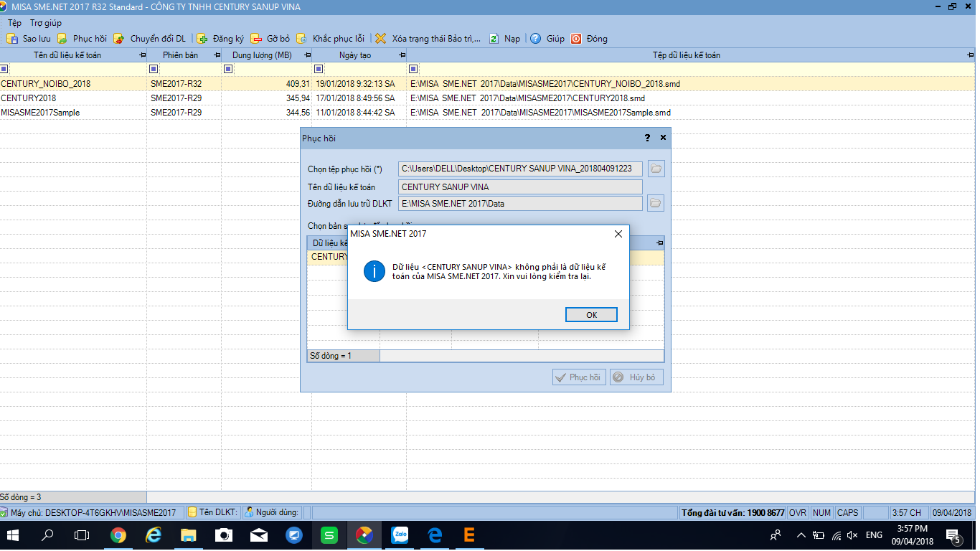
Task: Click the Sao lưu backup icon
Action: [x=12, y=39]
